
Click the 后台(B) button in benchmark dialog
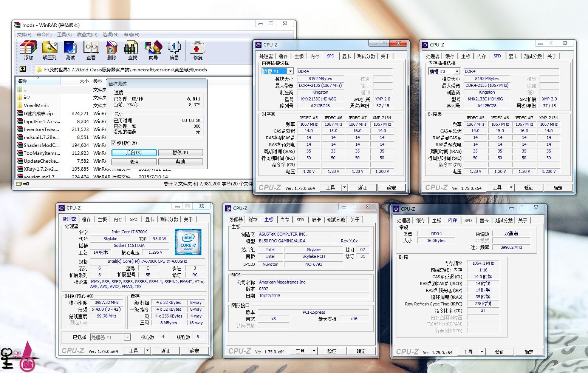tap(134, 153)
